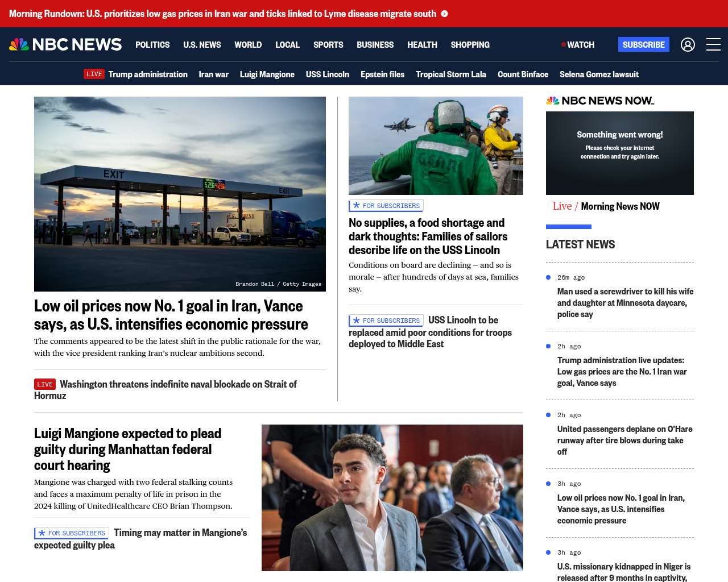
Task: Click the red LIVE badge beside Trump administration
Action: (94, 74)
